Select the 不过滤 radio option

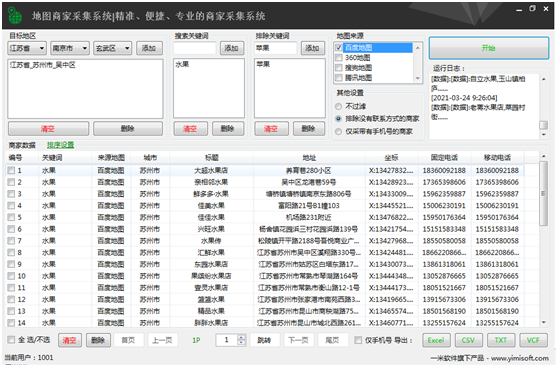338,106
